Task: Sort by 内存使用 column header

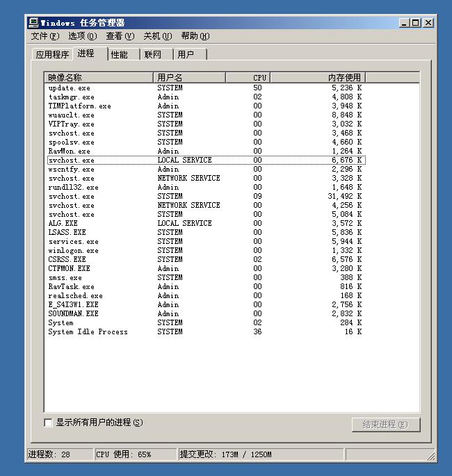Action: tap(318, 77)
